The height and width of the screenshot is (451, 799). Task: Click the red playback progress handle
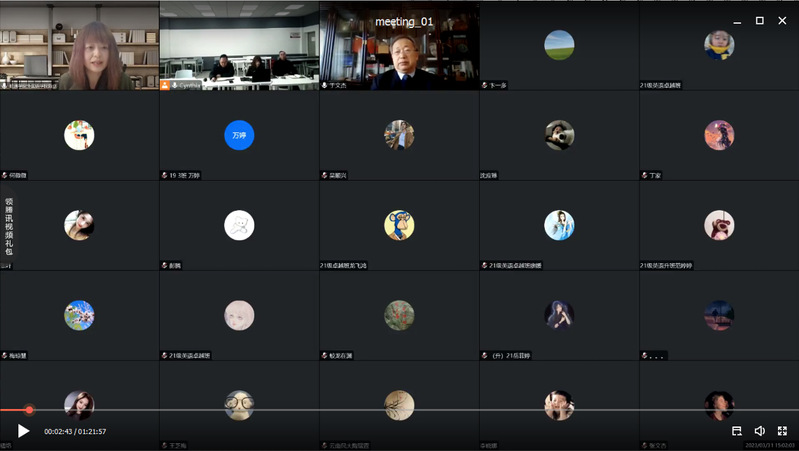click(x=29, y=409)
